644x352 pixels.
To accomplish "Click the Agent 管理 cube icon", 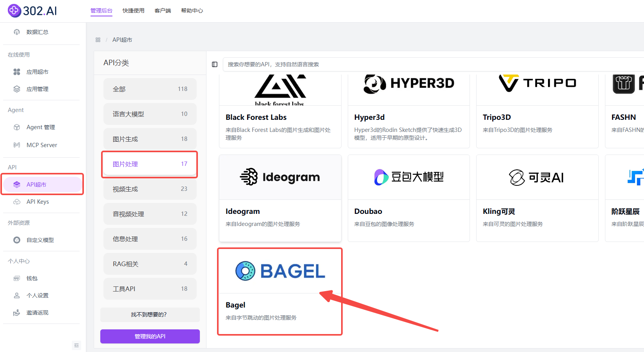I will click(17, 127).
